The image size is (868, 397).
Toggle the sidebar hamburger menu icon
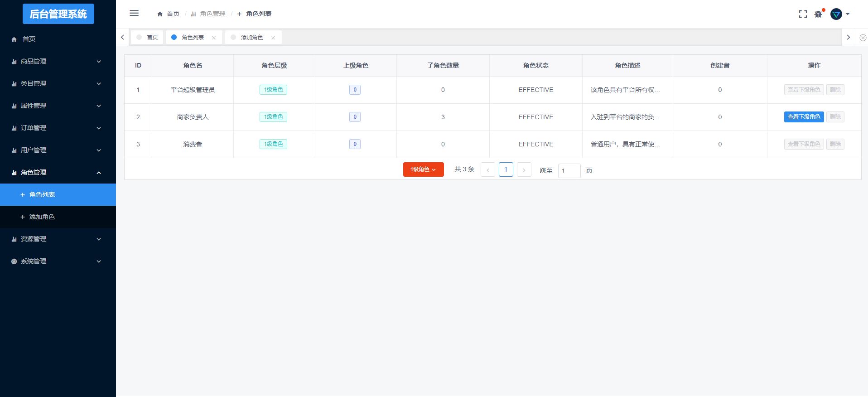(x=134, y=13)
